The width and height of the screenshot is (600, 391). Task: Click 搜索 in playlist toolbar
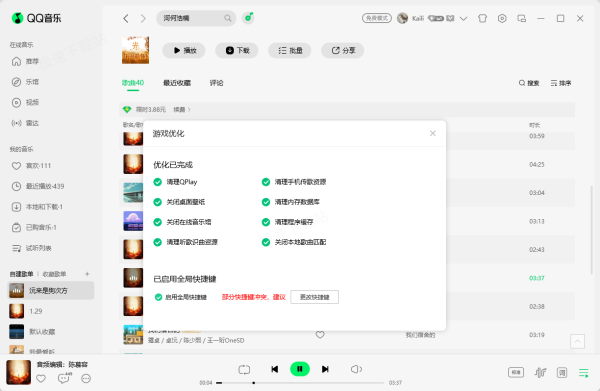(x=529, y=83)
